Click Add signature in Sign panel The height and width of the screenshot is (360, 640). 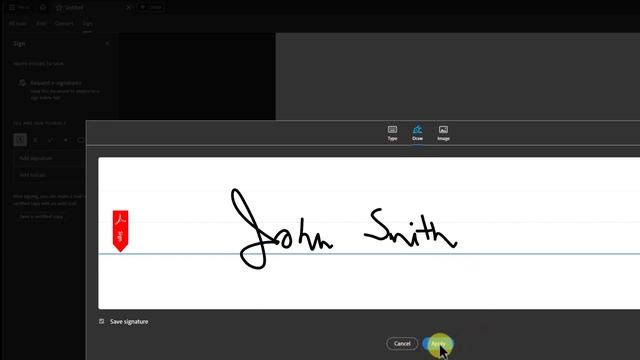pos(50,158)
